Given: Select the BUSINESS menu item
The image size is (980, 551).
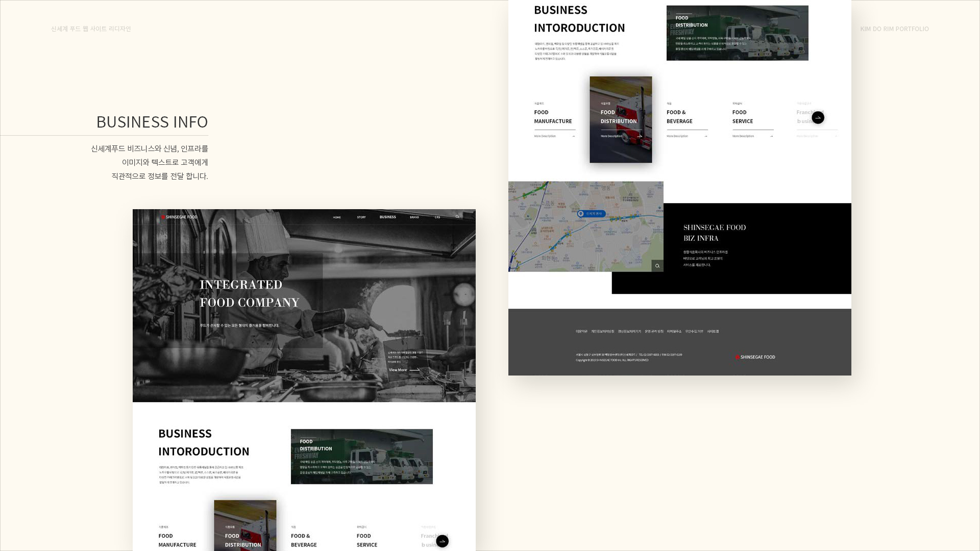Looking at the screenshot, I should click(x=388, y=217).
